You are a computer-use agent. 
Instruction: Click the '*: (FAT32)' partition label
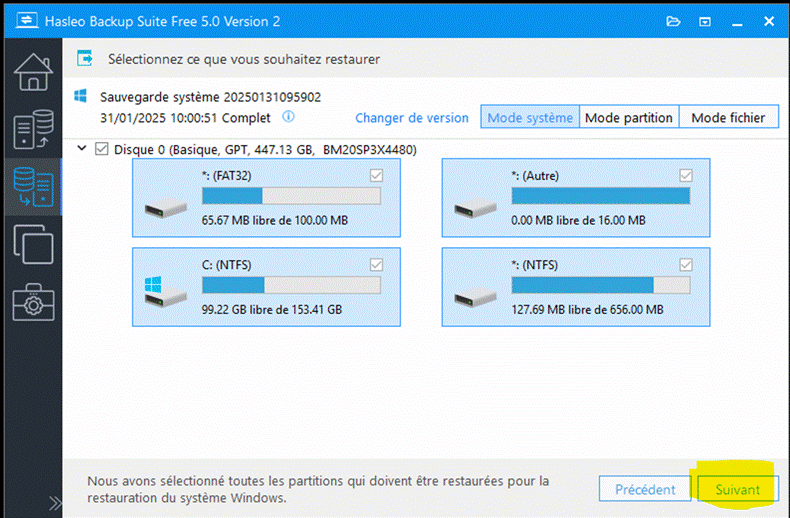pyautogui.click(x=227, y=176)
